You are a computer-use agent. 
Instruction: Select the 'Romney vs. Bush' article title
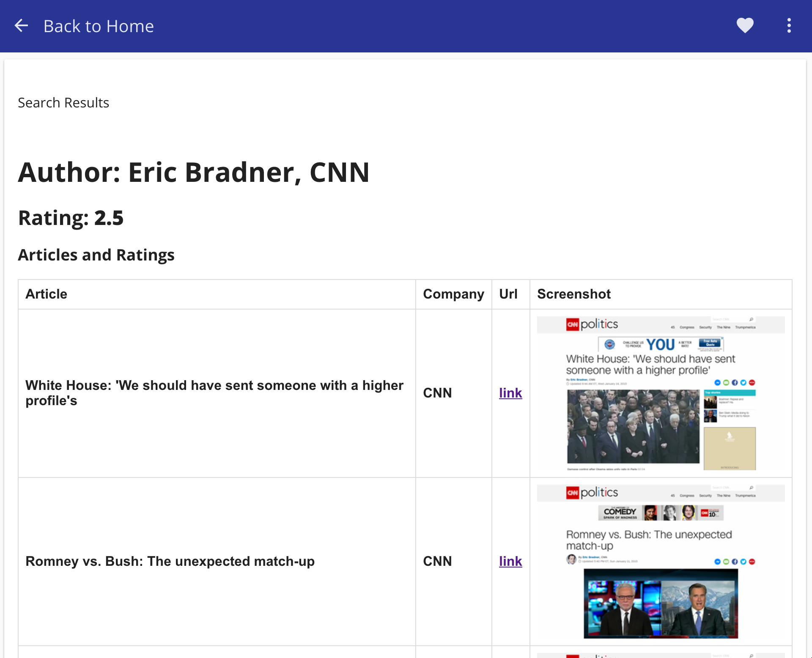point(170,561)
